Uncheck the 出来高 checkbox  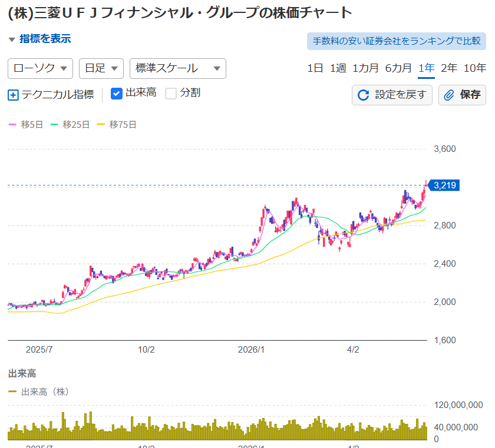click(117, 94)
